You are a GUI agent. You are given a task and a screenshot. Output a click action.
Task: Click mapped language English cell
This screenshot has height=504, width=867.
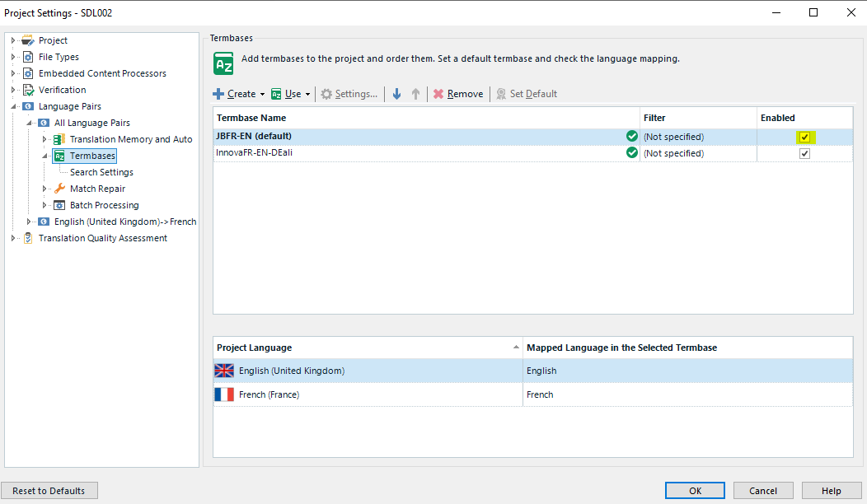(688, 371)
